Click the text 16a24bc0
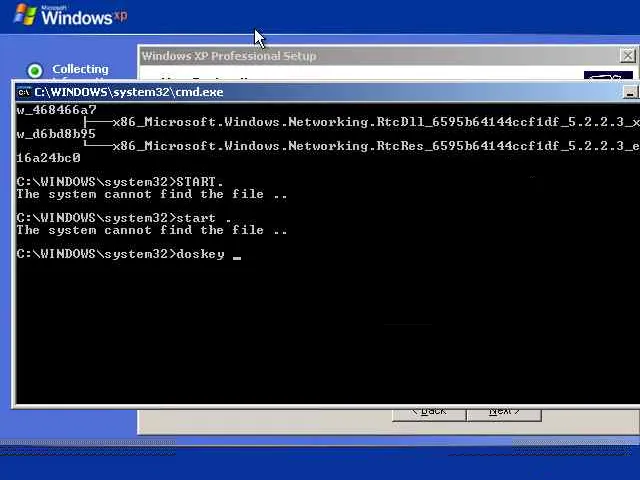Screen dimensions: 640x480 49,158
